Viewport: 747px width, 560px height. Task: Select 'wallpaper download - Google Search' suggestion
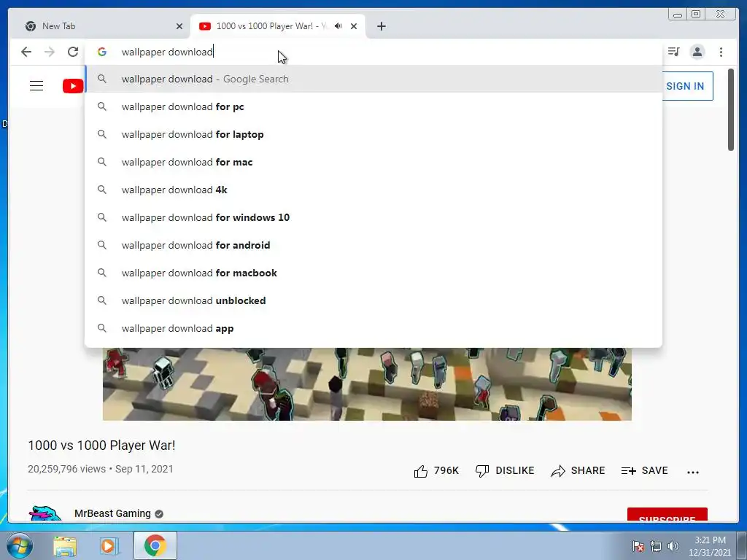click(x=373, y=79)
